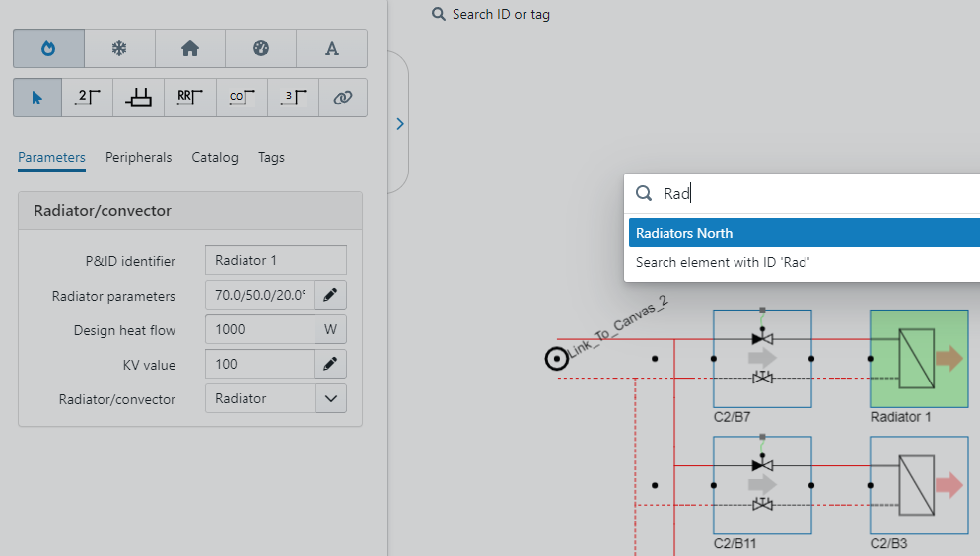This screenshot has width=980, height=556.
Task: Expand the collapsed side panel chevron
Action: 399,124
